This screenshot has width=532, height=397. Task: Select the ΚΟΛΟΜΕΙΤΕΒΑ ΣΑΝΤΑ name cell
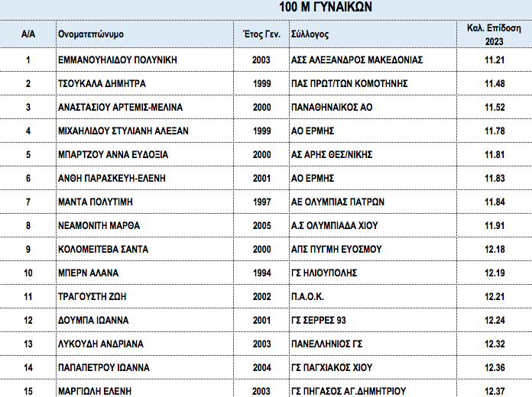tap(103, 249)
